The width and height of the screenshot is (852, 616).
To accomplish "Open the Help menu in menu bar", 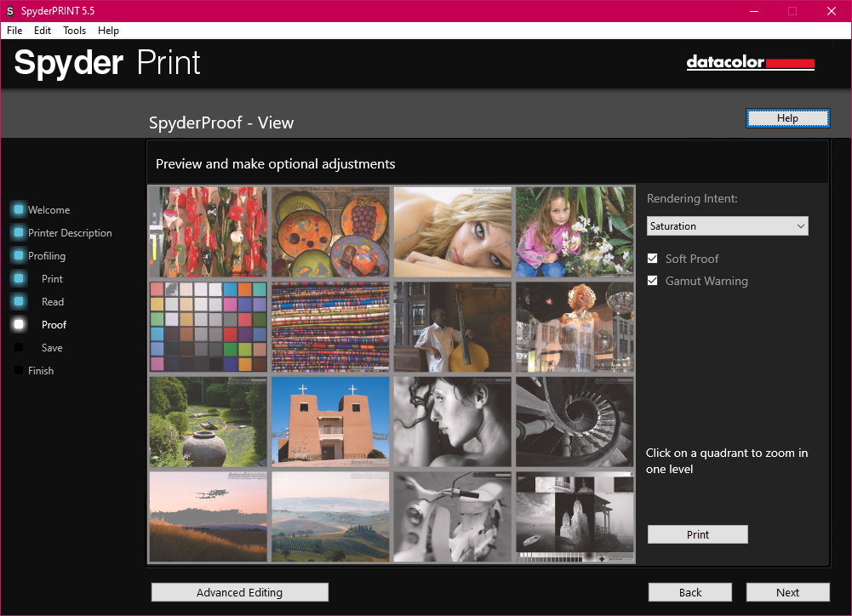I will pos(108,31).
